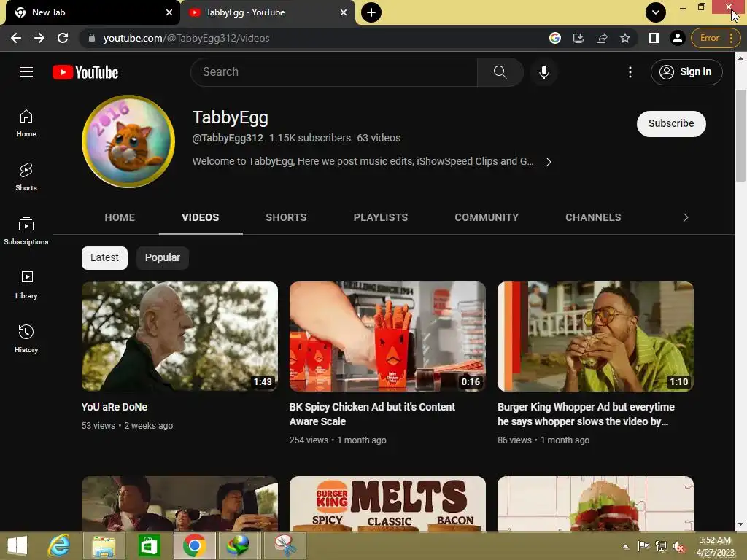Select the VIDEOS channel tab
Image resolution: width=747 pixels, height=560 pixels.
tap(201, 217)
